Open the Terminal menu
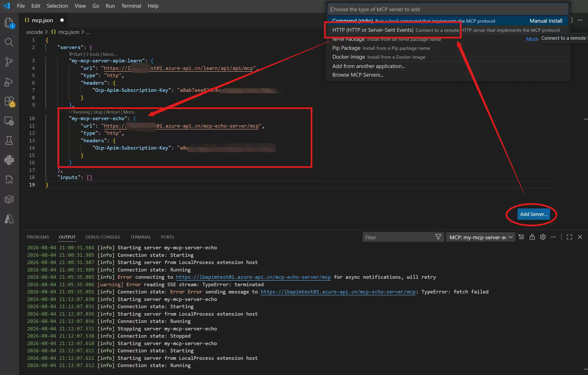 point(131,6)
